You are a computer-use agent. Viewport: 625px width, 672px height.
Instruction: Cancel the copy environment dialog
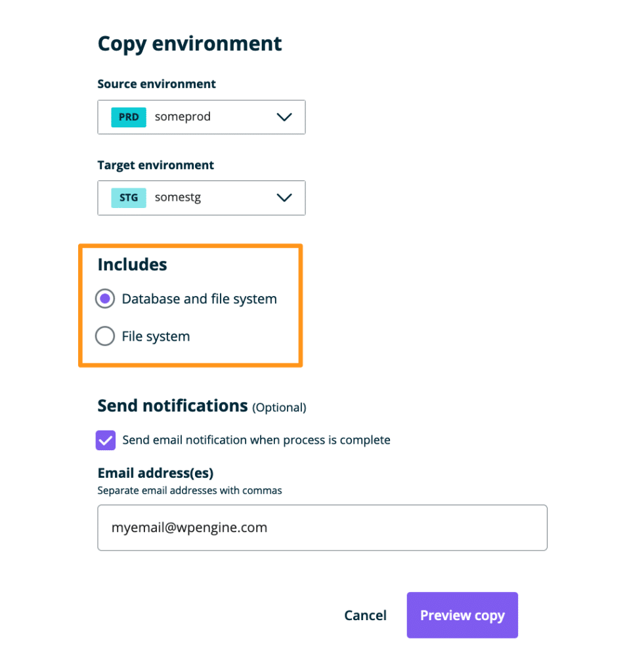pos(365,616)
